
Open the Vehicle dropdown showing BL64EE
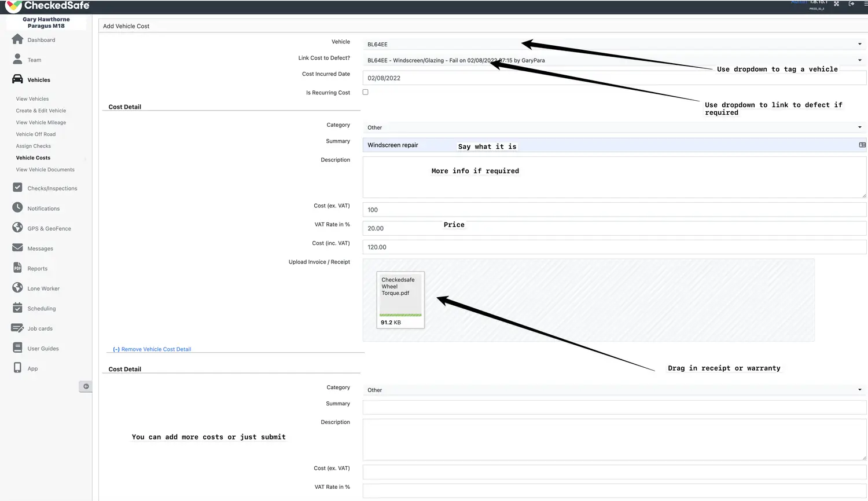point(613,44)
